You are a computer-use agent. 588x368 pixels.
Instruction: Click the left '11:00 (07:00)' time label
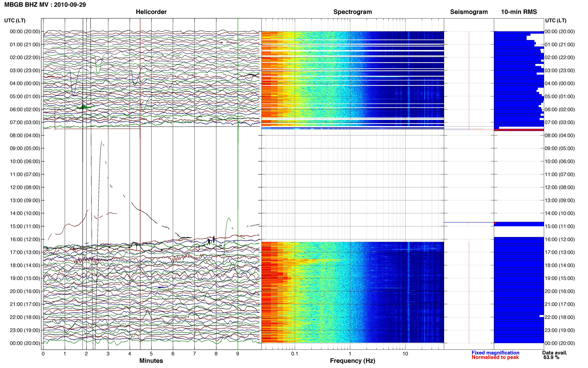tap(25, 174)
